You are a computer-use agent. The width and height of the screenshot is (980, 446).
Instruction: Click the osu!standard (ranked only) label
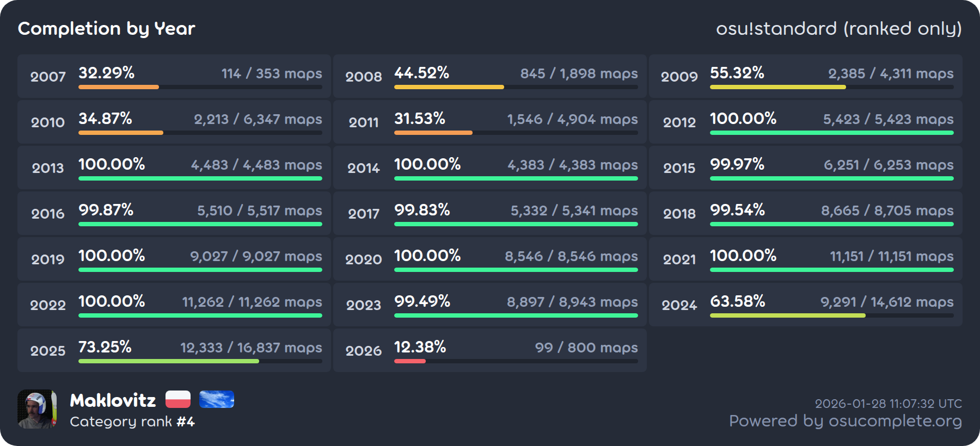click(838, 28)
